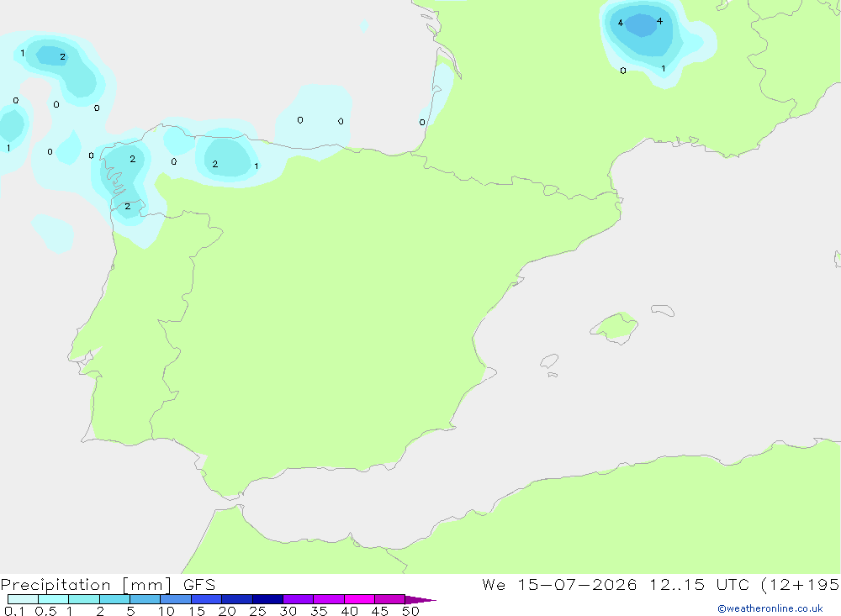841x616 pixels.
Task: Click the 1–2 mm legend color box
Action: pyautogui.click(x=84, y=599)
